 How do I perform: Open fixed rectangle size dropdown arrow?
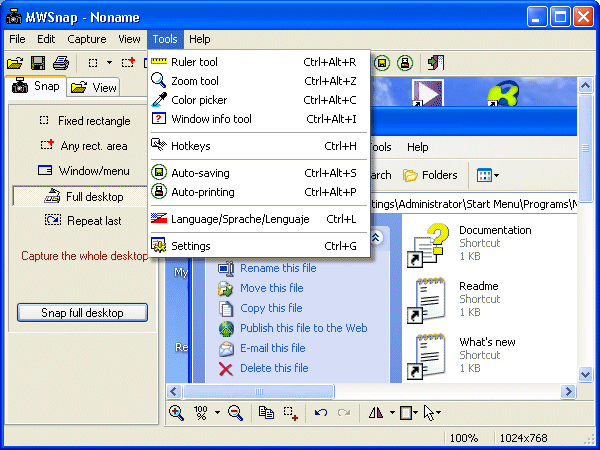(109, 62)
